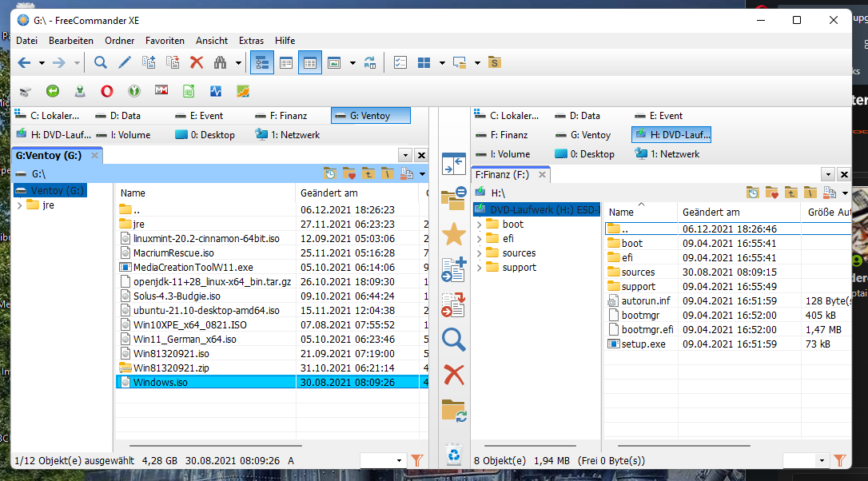The width and height of the screenshot is (868, 481).
Task: Switch to thumbnail view icon
Action: [x=334, y=62]
